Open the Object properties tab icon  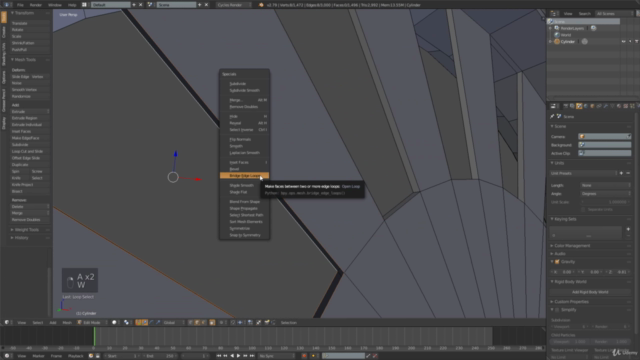(592, 106)
